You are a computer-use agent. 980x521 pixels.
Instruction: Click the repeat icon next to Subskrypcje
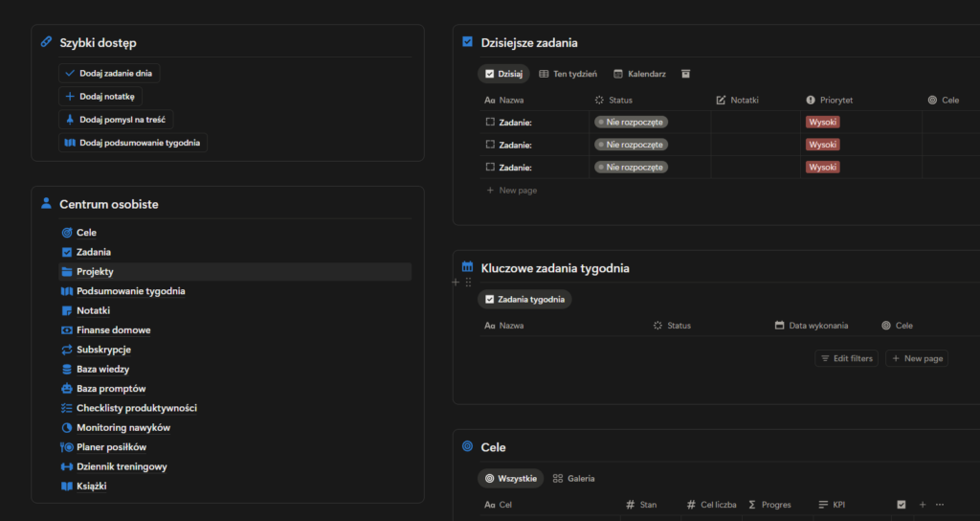[x=67, y=350]
